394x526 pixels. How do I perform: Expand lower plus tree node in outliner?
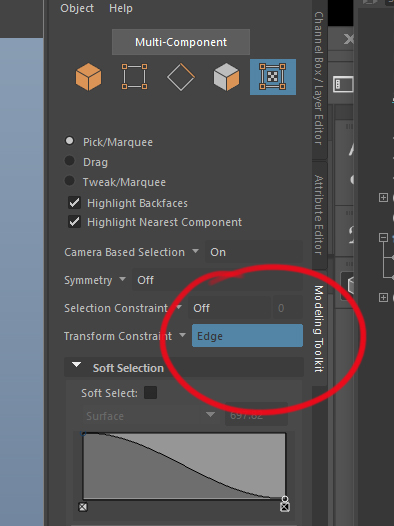pyautogui.click(x=383, y=297)
